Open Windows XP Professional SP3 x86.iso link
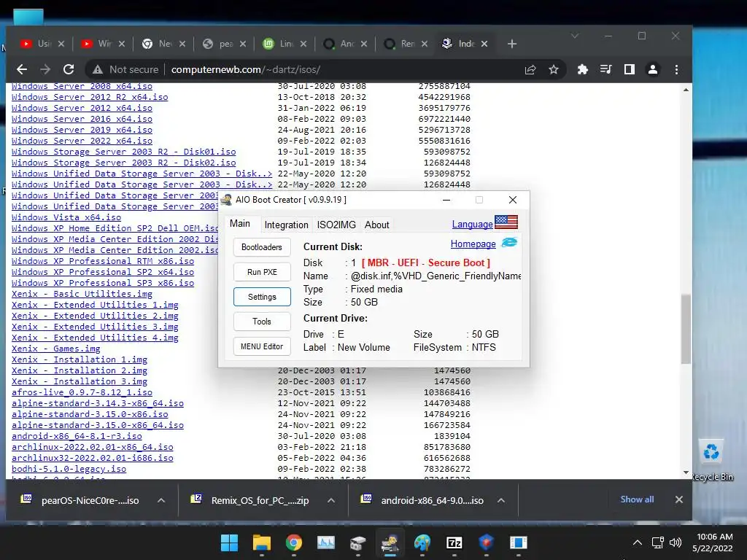Viewport: 747px width, 560px height. (103, 283)
